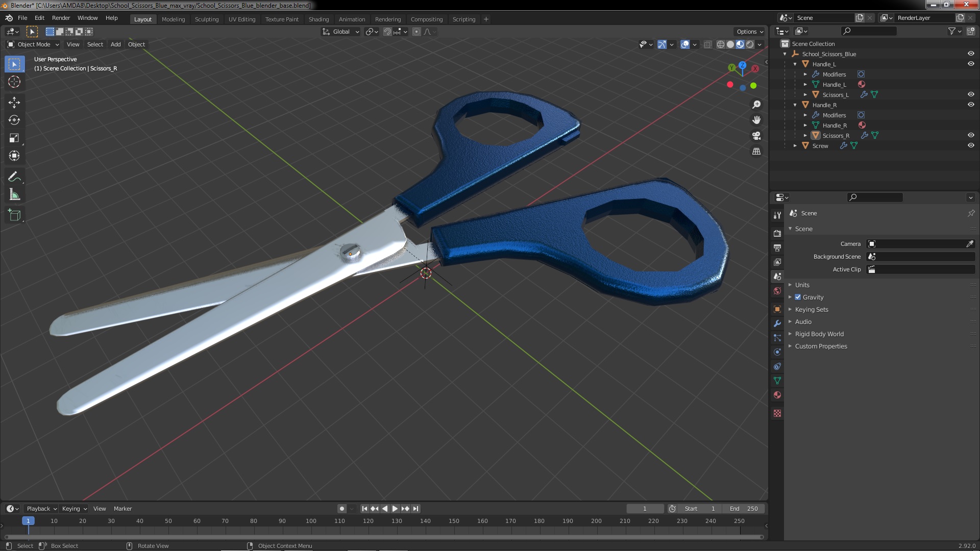Select the Move tool in the toolbar
Viewport: 980px width, 551px height.
(x=14, y=103)
